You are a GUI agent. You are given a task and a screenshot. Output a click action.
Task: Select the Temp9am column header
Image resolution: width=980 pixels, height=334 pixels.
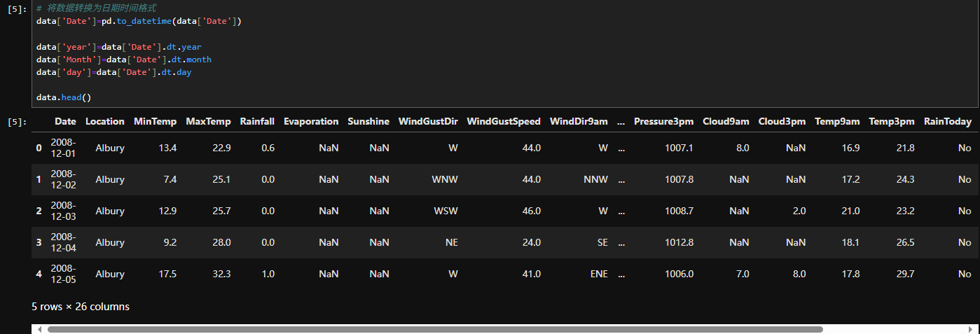(x=837, y=121)
